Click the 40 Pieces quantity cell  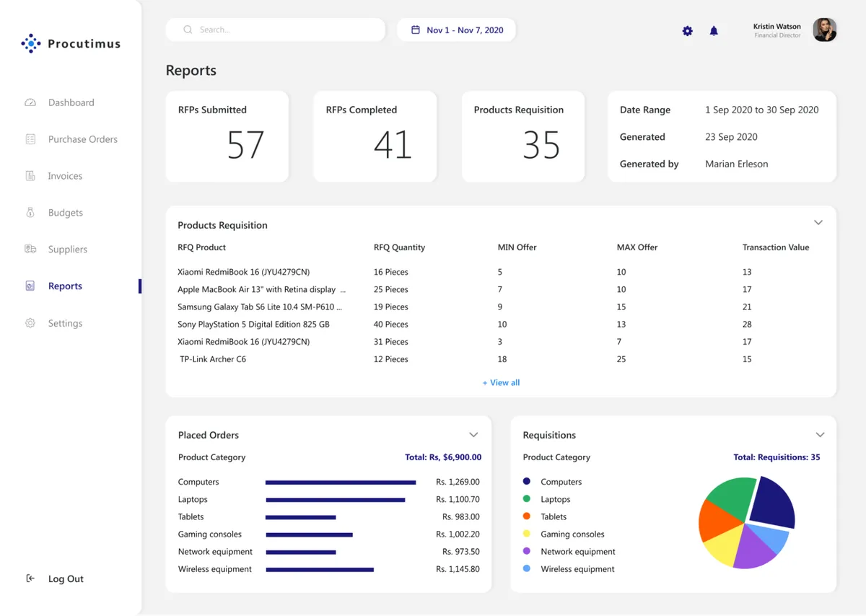391,325
